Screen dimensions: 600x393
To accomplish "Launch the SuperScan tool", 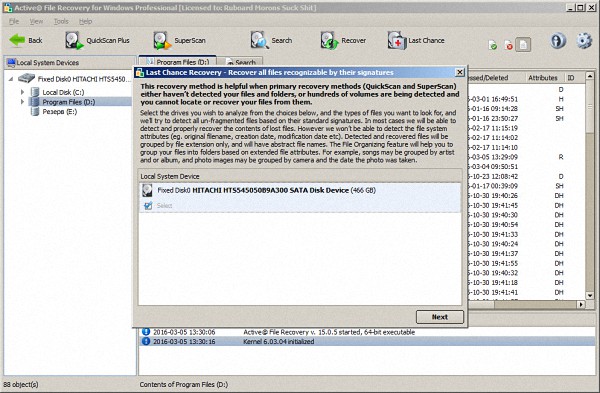I will pos(179,41).
